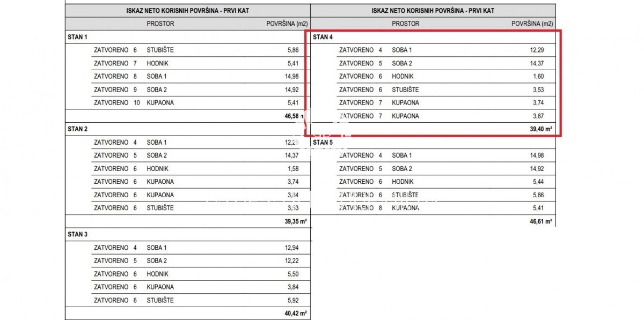Select the 39,40 m² total of STAN 4
The image size is (644, 320).
click(x=541, y=129)
